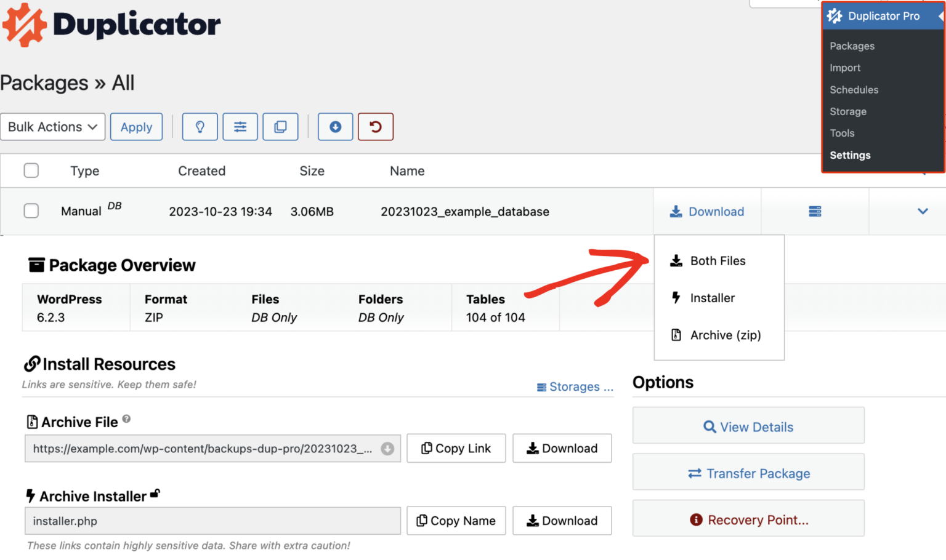Click the blue import download-arrow icon

click(x=335, y=127)
